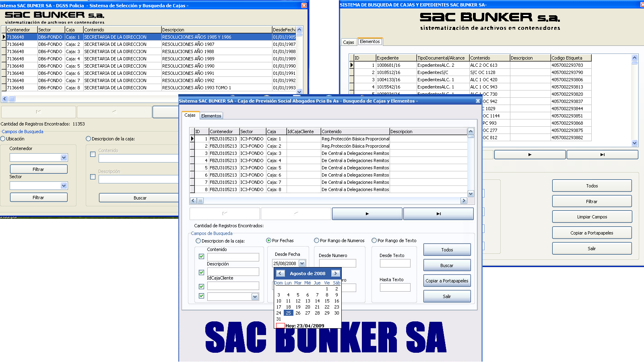Image resolution: width=644 pixels, height=362 pixels.
Task: Expand the Sector combo box in left window
Action: (x=64, y=186)
